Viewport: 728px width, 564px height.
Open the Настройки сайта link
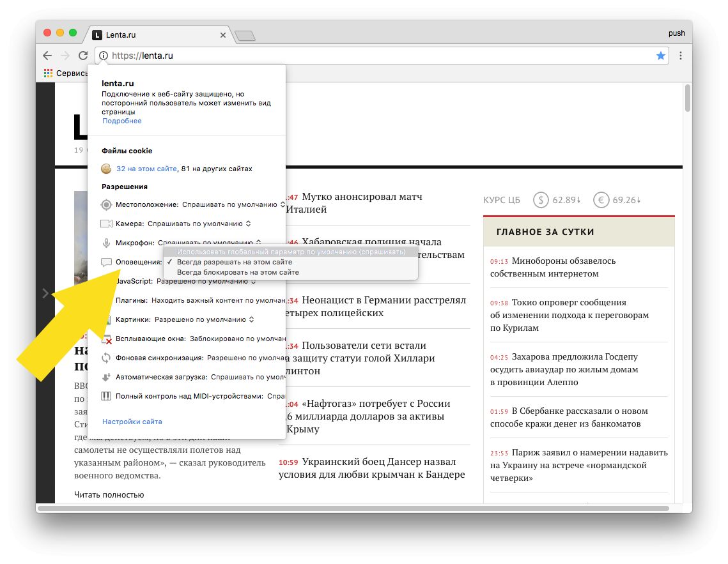[x=132, y=422]
